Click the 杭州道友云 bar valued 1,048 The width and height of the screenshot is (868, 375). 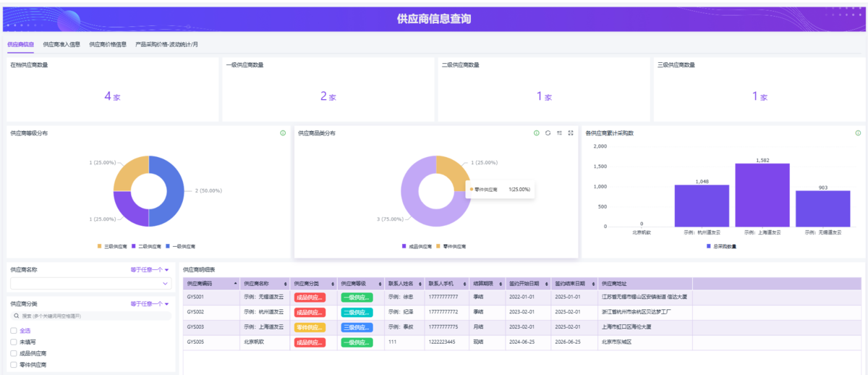click(x=702, y=206)
